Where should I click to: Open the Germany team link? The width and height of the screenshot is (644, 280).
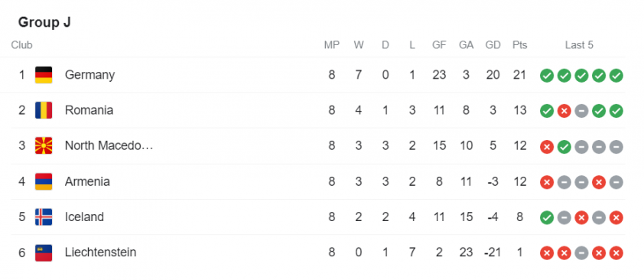89,75
